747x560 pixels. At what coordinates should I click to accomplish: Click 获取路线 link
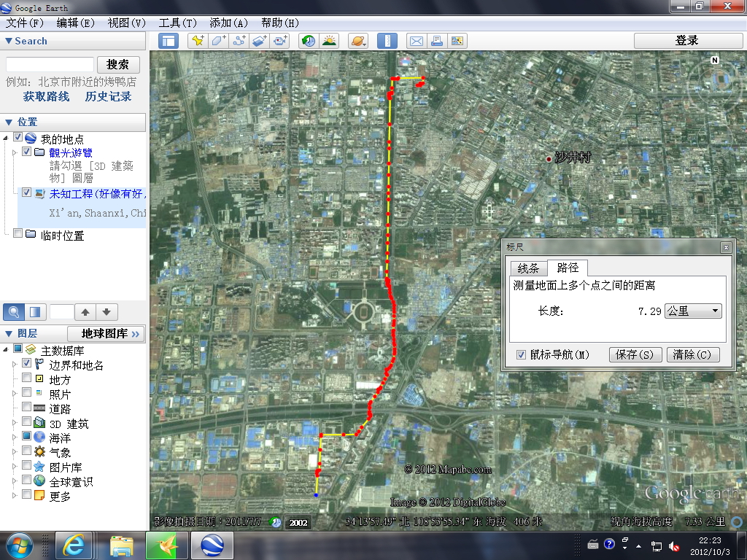tap(46, 96)
